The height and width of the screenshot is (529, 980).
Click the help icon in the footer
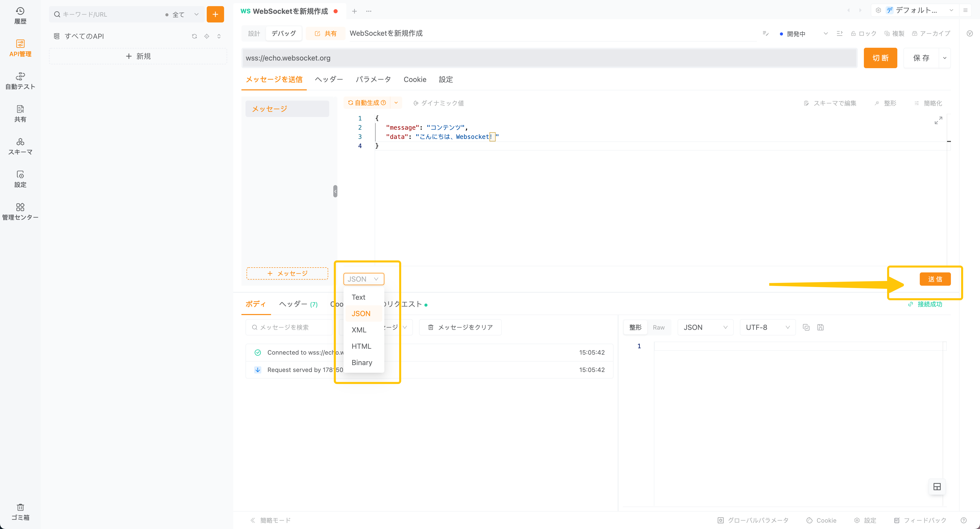coord(964,520)
